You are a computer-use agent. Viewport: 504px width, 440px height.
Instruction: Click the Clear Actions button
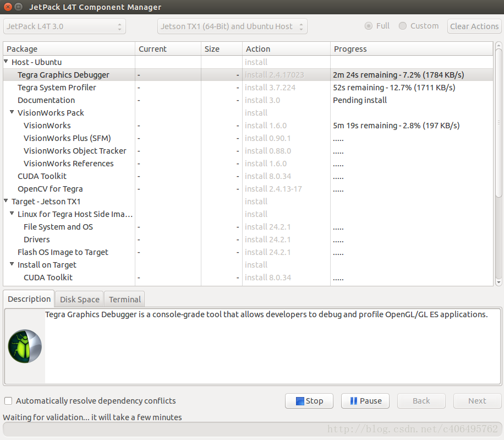click(x=474, y=26)
